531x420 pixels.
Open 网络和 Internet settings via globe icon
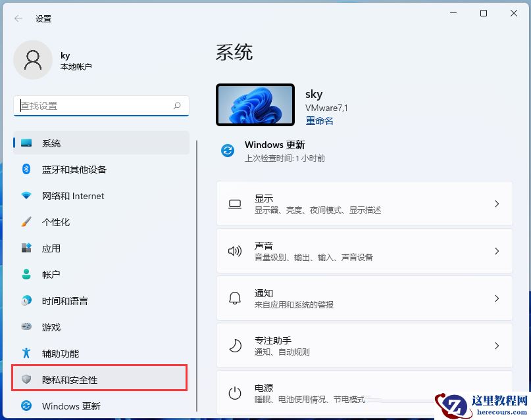pyautogui.click(x=25, y=196)
